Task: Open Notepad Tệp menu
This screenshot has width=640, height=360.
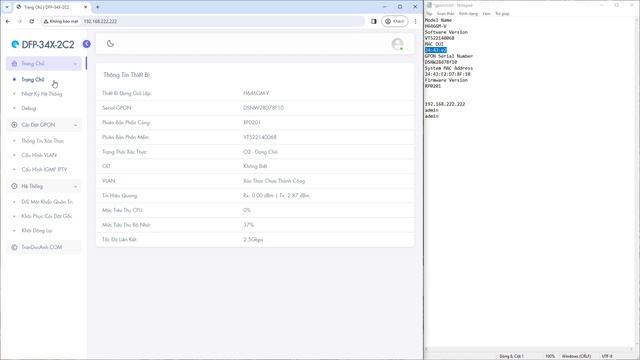Action: coord(429,13)
